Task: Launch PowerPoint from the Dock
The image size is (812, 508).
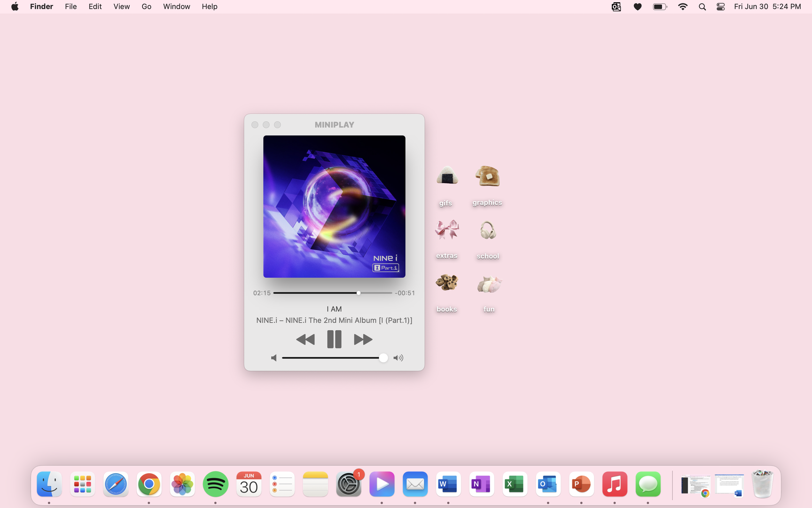Action: coord(582,484)
